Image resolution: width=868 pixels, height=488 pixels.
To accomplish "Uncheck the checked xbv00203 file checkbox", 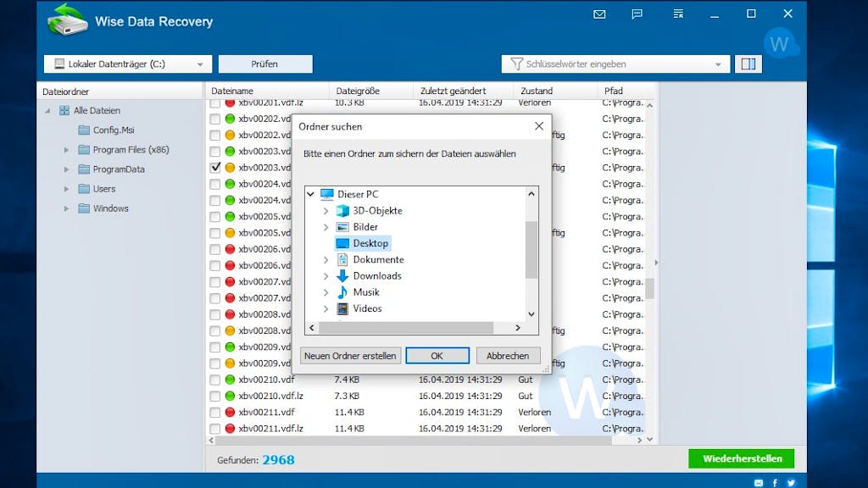I will 214,168.
